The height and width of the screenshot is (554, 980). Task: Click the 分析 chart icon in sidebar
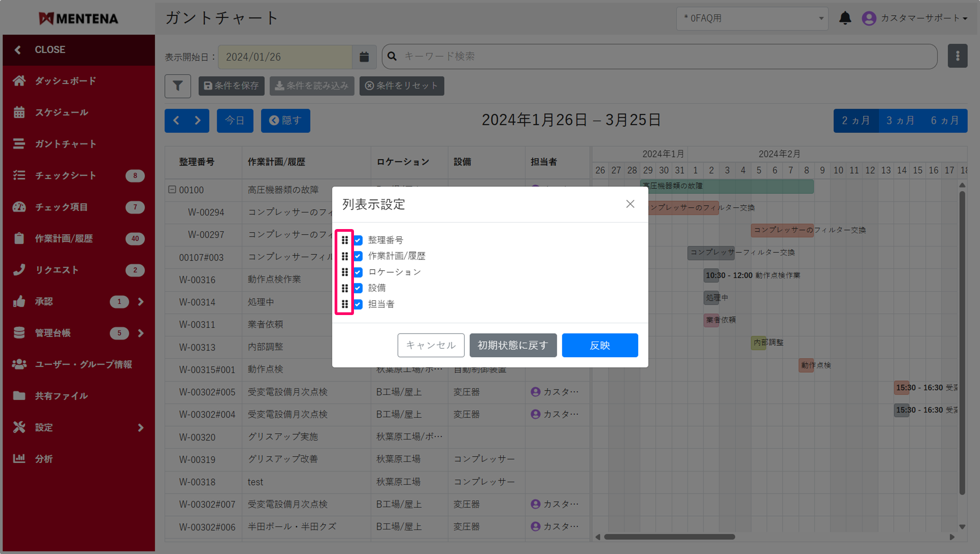pyautogui.click(x=19, y=459)
